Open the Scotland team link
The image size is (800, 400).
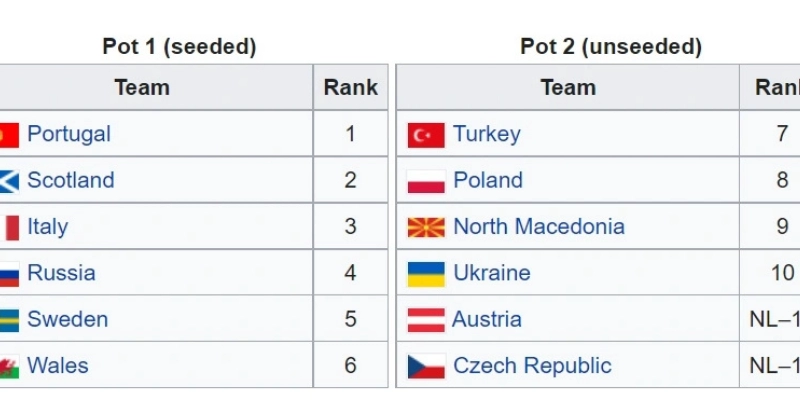point(70,180)
